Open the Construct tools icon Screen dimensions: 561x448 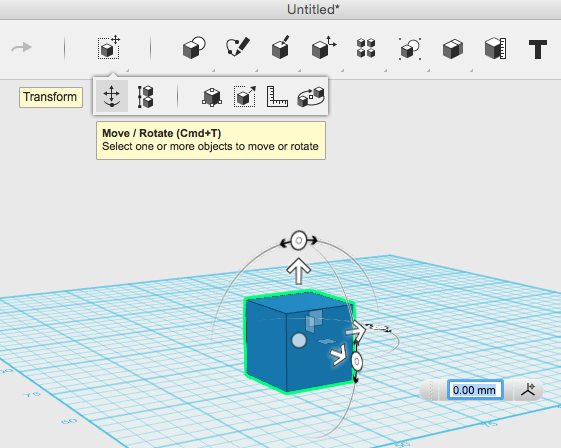point(280,47)
